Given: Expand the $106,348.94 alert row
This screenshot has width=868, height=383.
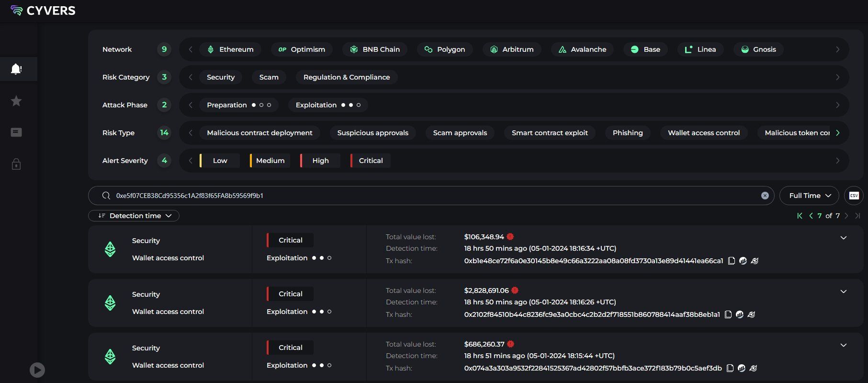Looking at the screenshot, I should click(843, 238).
